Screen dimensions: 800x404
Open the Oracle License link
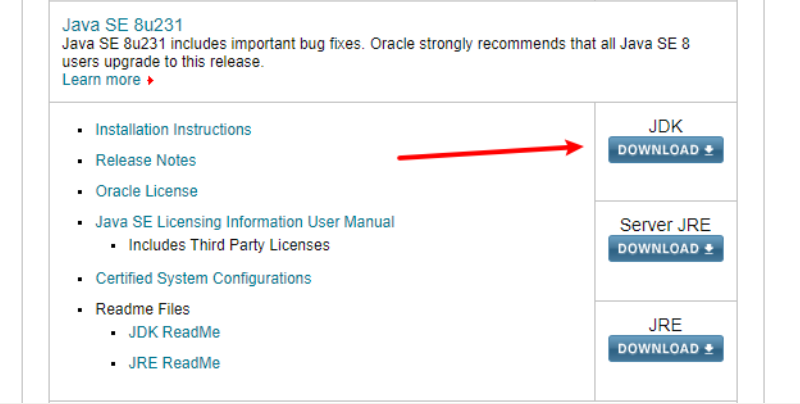(x=147, y=191)
